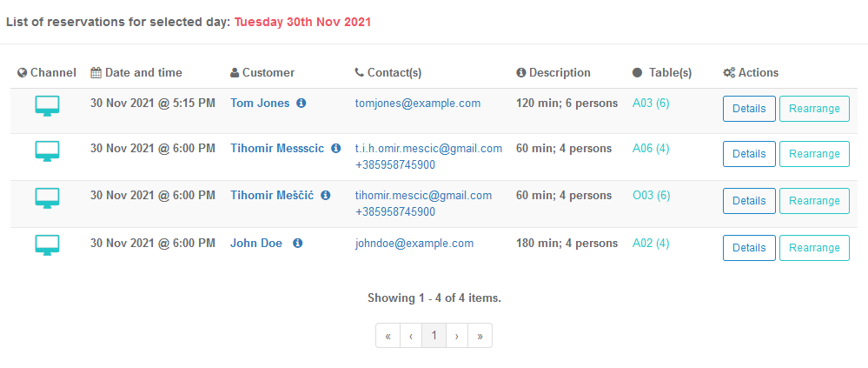Jump to the last page with » button
This screenshot has width=868, height=368.
click(x=480, y=335)
